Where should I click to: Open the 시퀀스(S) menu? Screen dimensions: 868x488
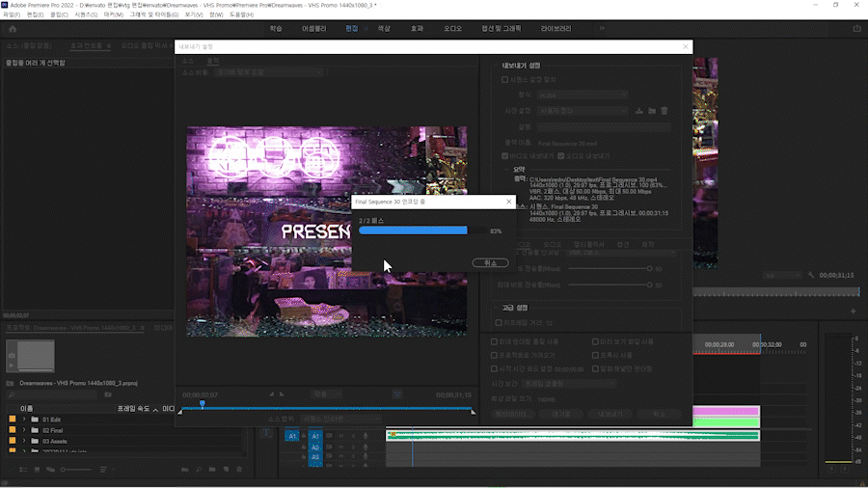tap(86, 14)
